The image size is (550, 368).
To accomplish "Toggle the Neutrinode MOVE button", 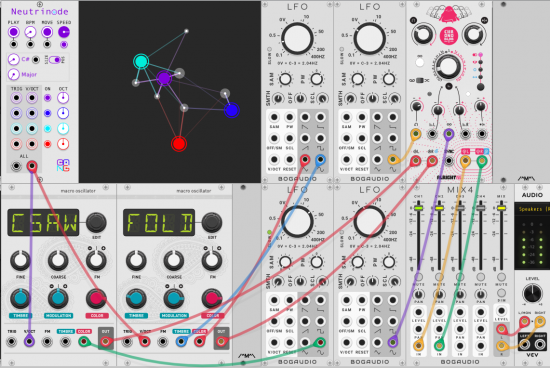I will point(47,32).
